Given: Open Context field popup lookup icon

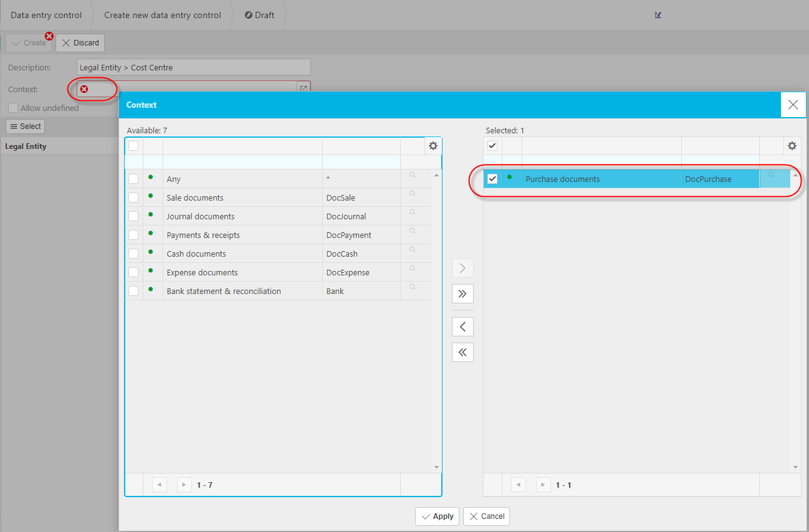Looking at the screenshot, I should click(304, 88).
